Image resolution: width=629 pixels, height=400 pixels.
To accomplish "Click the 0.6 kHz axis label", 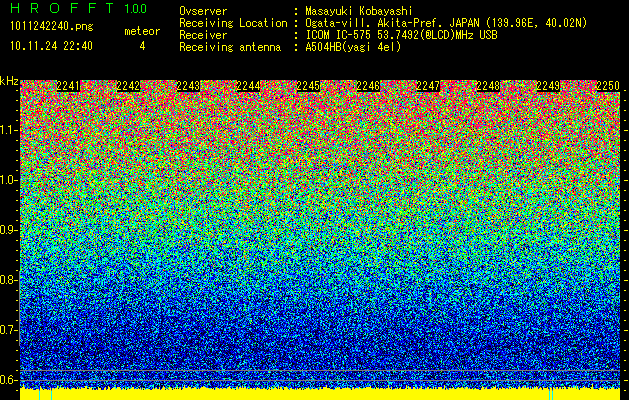I will [8, 380].
